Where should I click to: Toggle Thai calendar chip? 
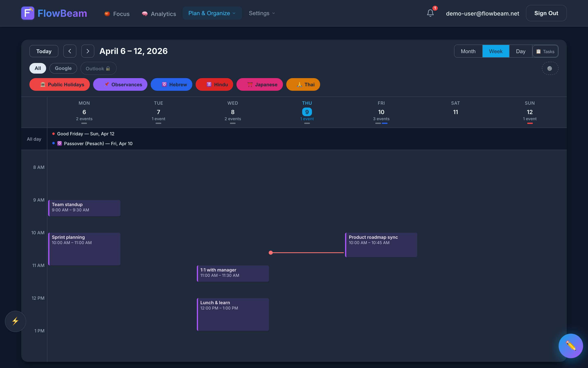pos(303,84)
